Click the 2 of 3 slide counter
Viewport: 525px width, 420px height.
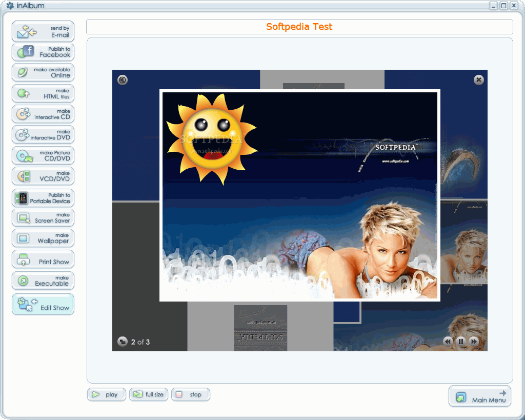tap(140, 342)
